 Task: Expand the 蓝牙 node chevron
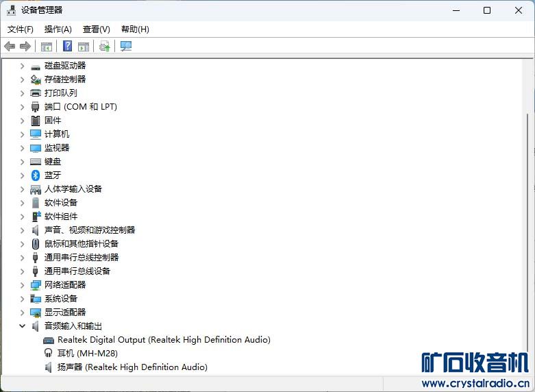22,175
